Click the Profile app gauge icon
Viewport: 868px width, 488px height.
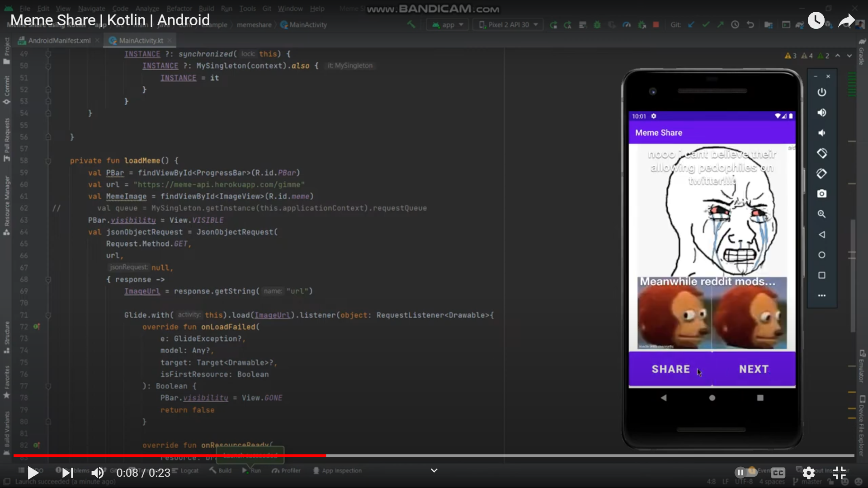pyautogui.click(x=627, y=25)
